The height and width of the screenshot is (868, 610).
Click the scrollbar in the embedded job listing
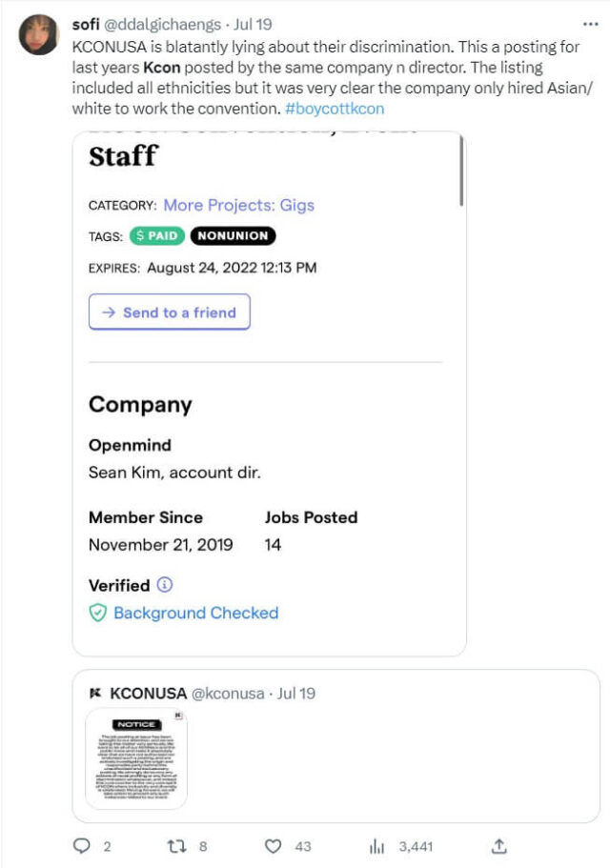(x=462, y=172)
